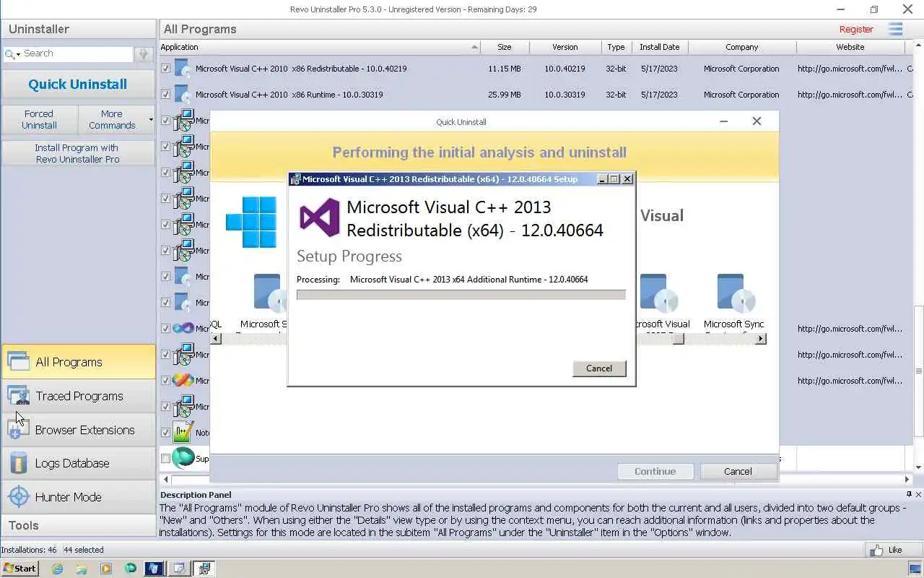Screen dimensions: 924x578
Task: Uncheck the checkbox beside blue infinity icon row
Action: click(x=166, y=329)
